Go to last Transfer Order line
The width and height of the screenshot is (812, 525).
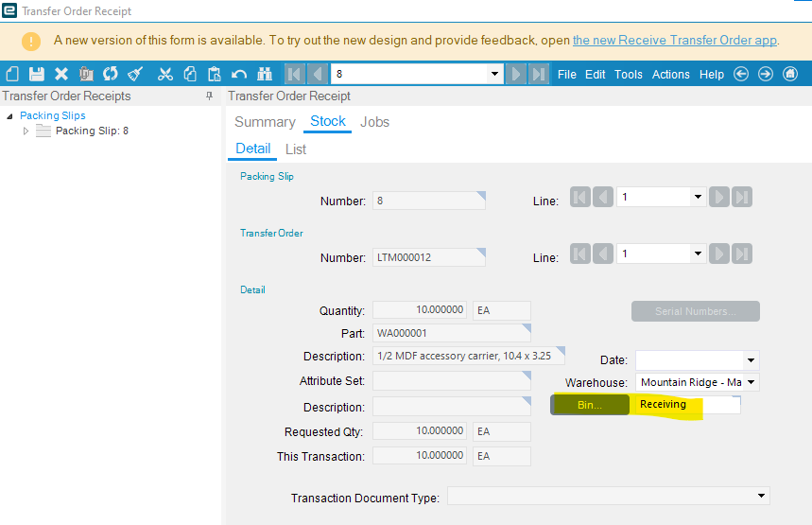[741, 254]
